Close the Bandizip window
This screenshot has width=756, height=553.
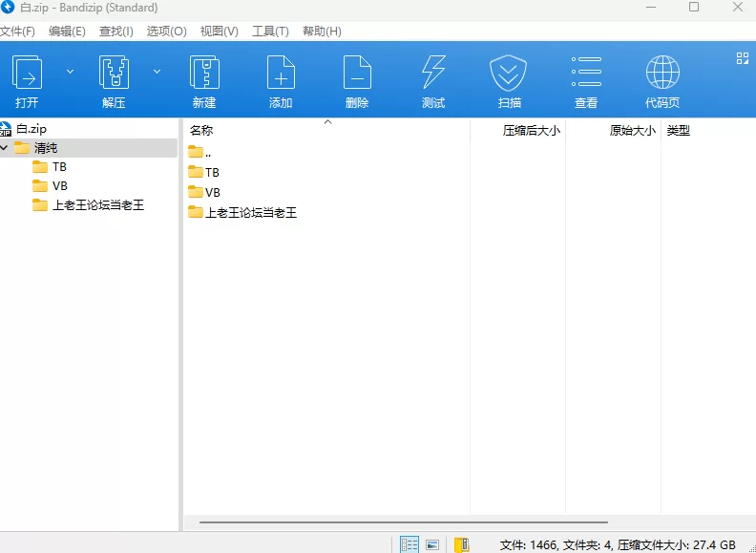tap(738, 7)
